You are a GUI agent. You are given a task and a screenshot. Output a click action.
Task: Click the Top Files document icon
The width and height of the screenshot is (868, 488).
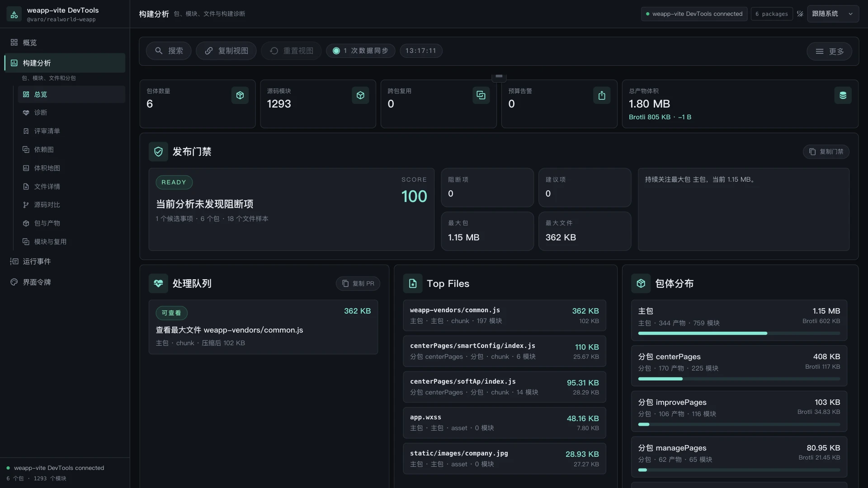coord(413,284)
